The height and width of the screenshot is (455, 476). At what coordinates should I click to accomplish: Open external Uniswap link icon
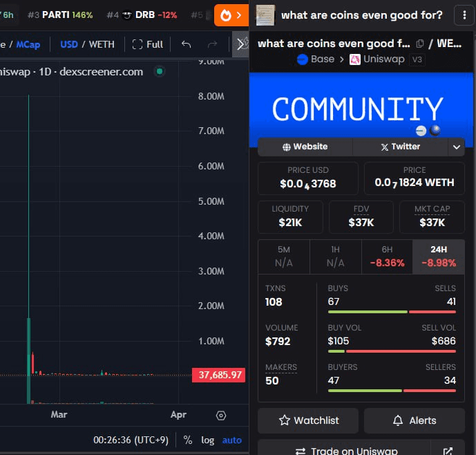448,451
